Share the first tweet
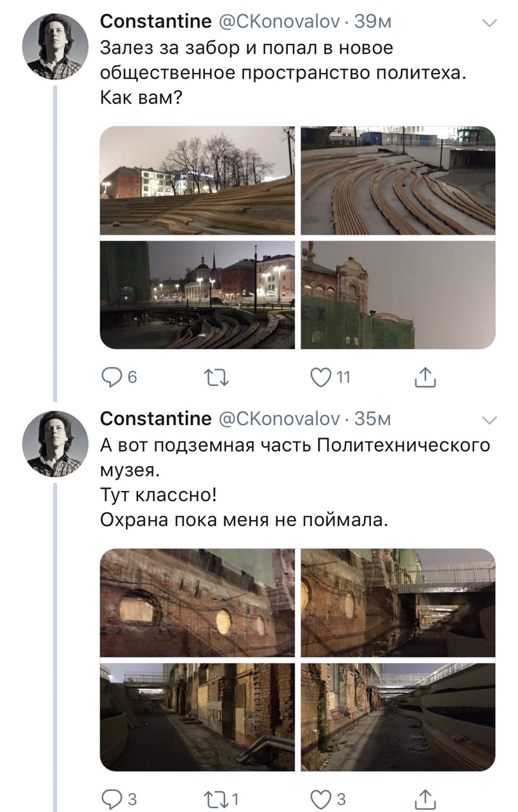The width and height of the screenshot is (518, 812). coord(425,378)
